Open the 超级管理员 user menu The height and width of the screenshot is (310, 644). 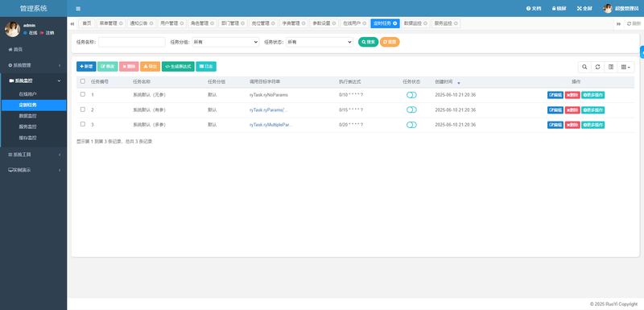pos(621,8)
